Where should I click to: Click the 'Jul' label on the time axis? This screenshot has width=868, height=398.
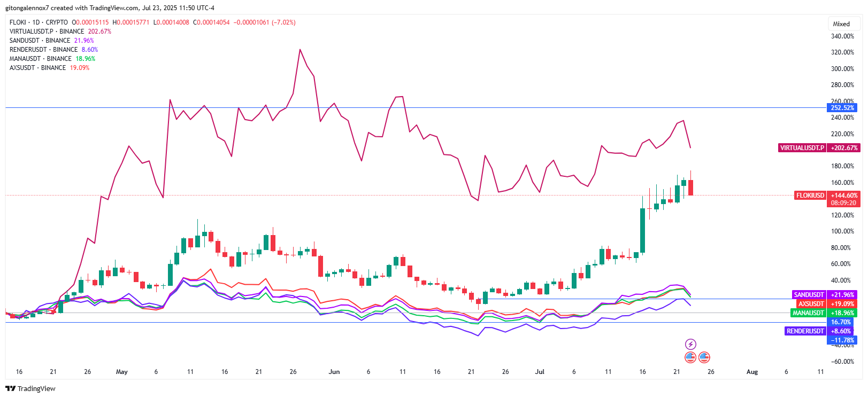(x=540, y=372)
